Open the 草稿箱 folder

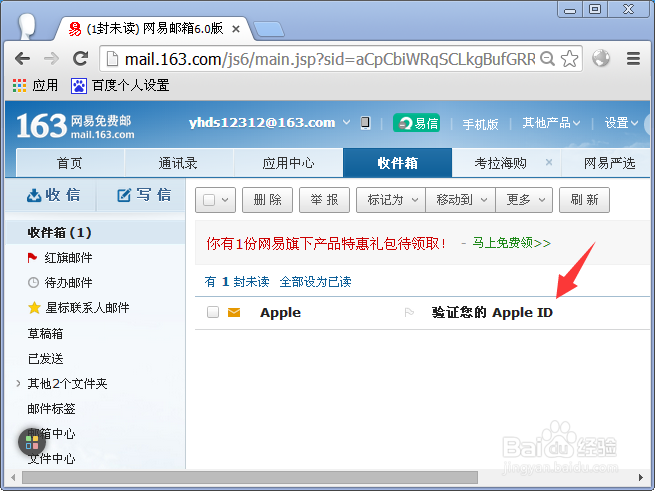pyautogui.click(x=45, y=333)
